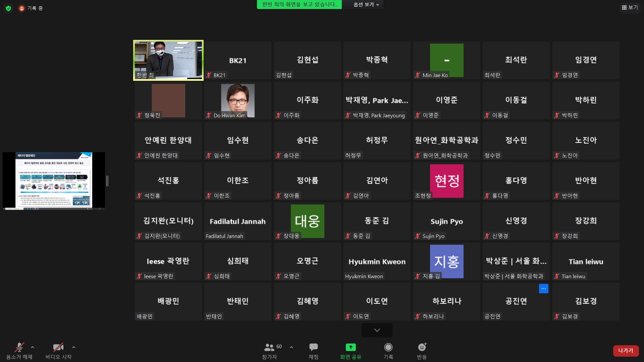
Task: Click the record (기록) icon
Action: 388,347
